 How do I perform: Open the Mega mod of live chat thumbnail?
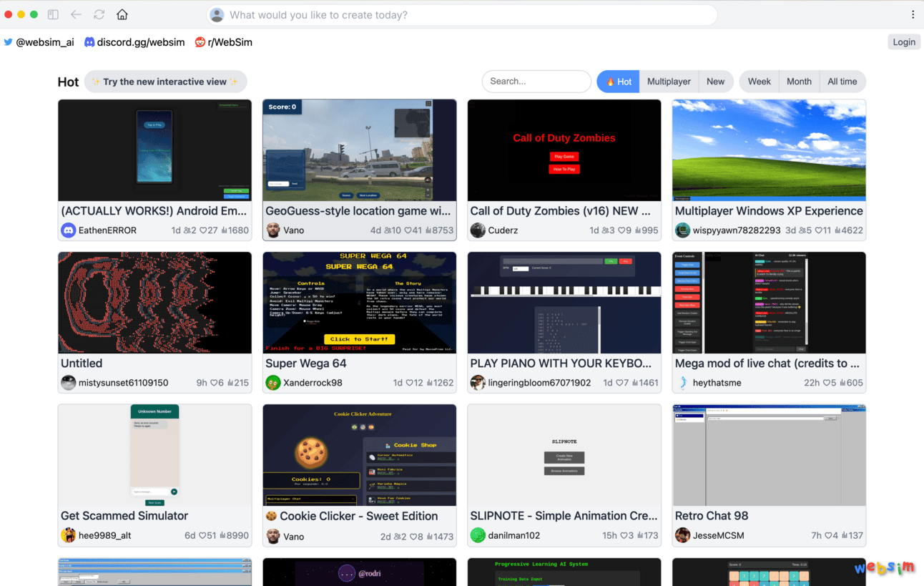[x=769, y=303]
